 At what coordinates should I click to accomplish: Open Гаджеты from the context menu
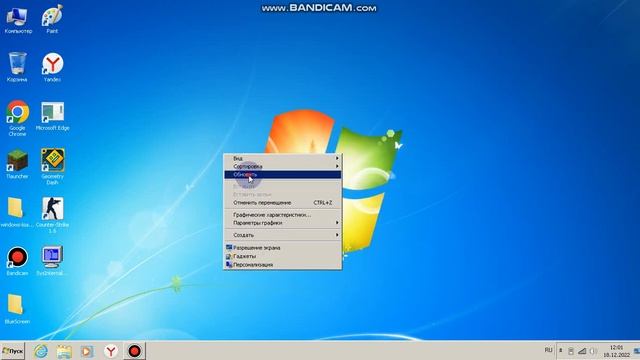coord(282,256)
